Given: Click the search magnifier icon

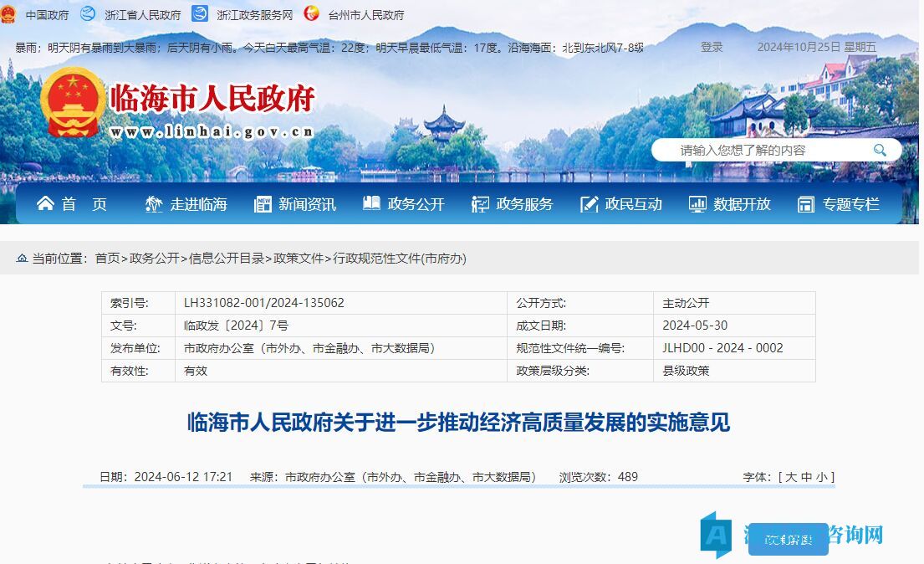Looking at the screenshot, I should [880, 150].
